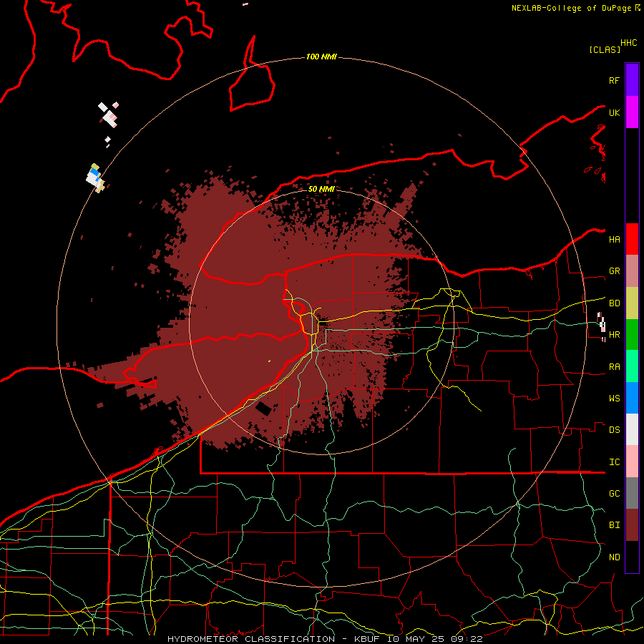The width and height of the screenshot is (644, 644).
Task: Click the blue and yellow echo cluster at upper left
Action: [95, 178]
